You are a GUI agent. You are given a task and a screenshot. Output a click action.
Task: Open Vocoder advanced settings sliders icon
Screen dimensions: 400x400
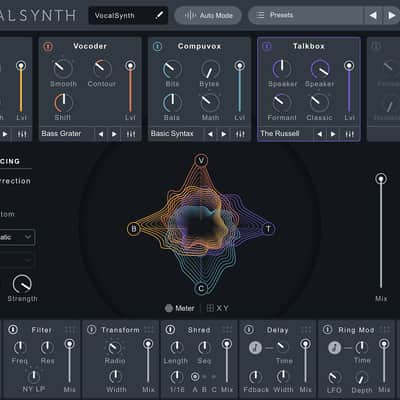(131, 134)
